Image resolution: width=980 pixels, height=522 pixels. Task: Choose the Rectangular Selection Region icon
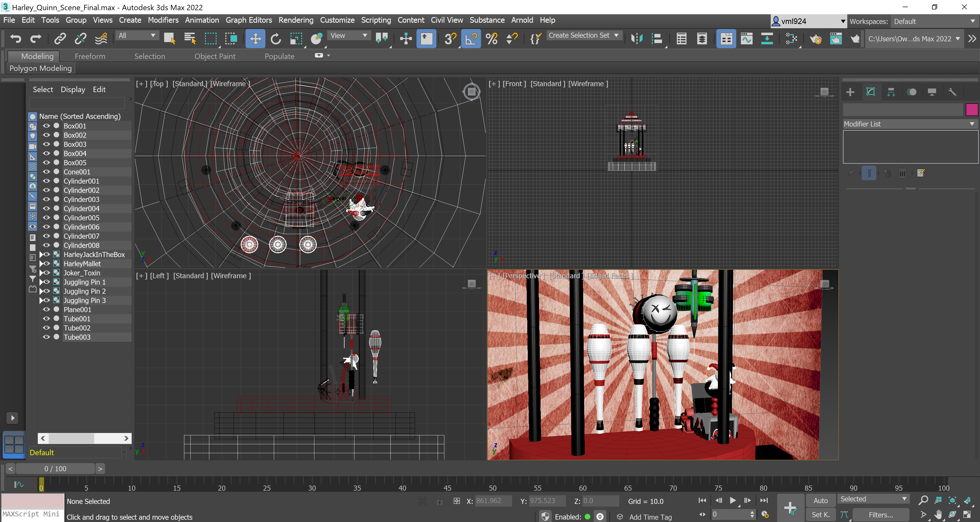(210, 39)
